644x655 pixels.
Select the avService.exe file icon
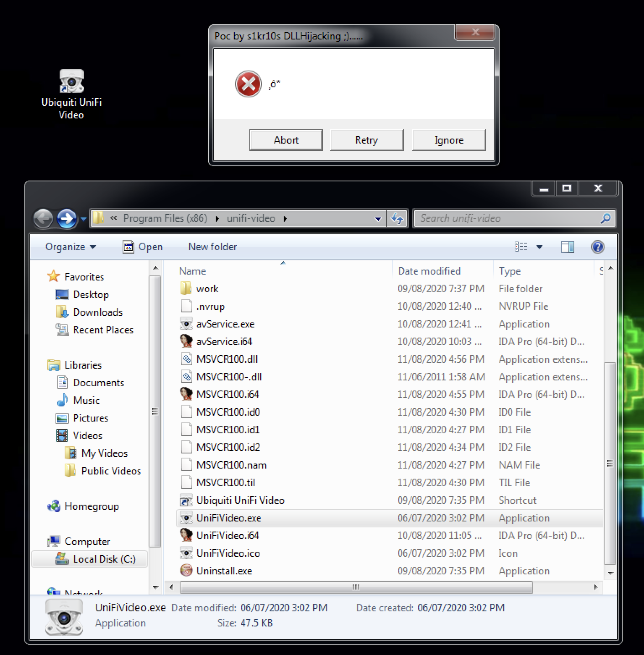[x=186, y=324]
